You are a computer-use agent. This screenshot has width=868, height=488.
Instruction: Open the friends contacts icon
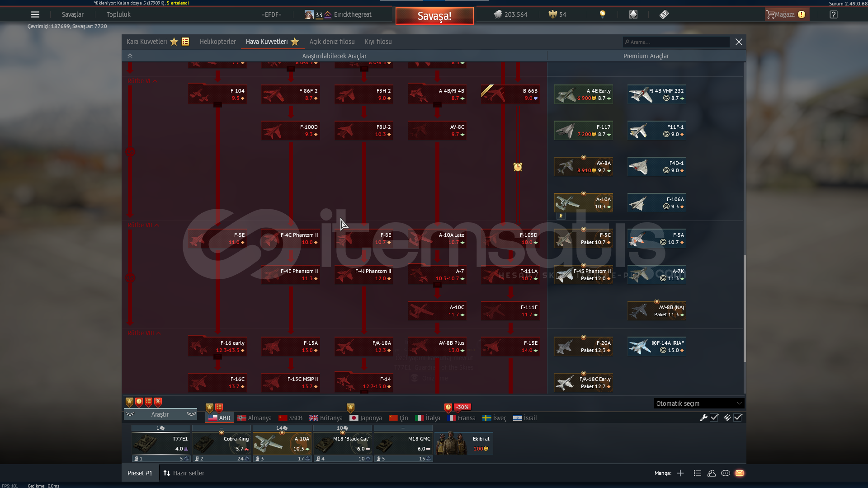712,473
